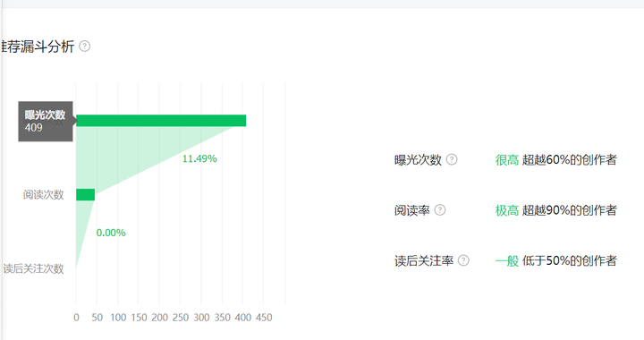Image resolution: width=644 pixels, height=340 pixels.
Task: Open help icon next to 曝光次数 metric
Action: coord(452,159)
